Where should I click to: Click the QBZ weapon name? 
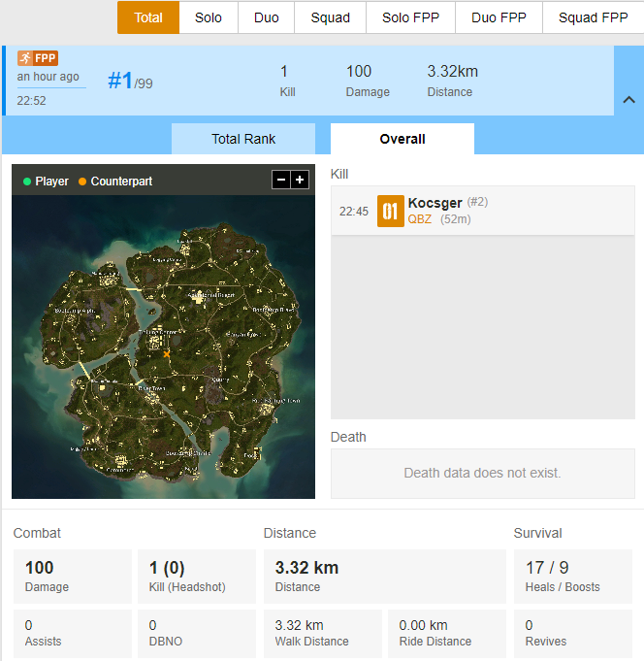(x=420, y=219)
